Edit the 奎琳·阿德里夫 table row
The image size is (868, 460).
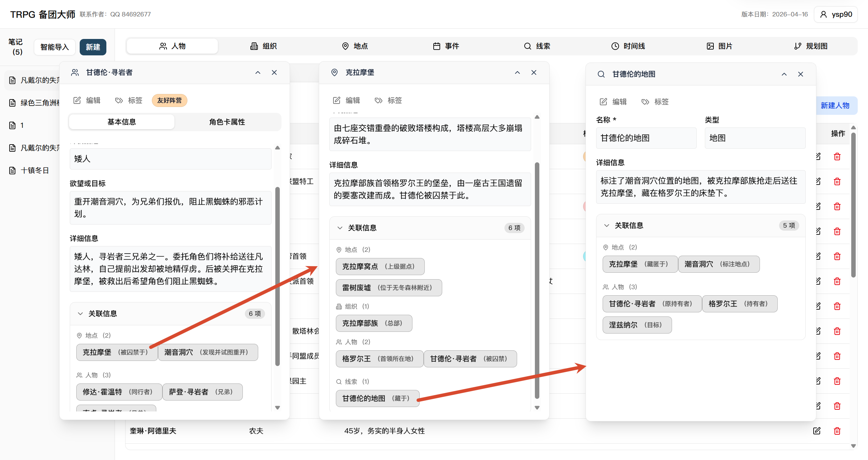[x=817, y=431]
